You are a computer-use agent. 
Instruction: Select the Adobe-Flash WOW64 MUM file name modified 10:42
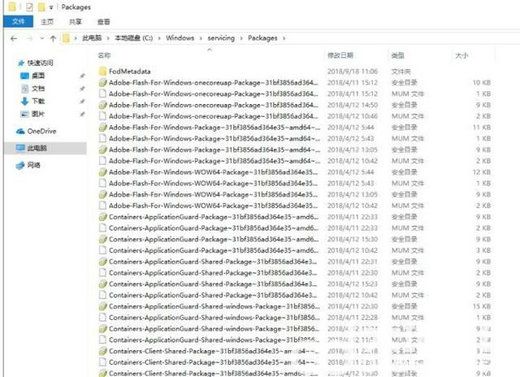(x=213, y=206)
